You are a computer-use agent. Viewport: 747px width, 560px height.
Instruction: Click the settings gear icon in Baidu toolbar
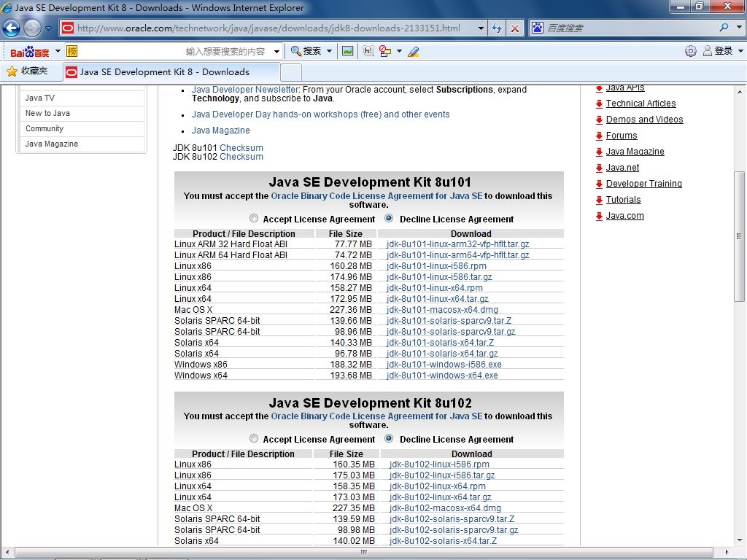(x=690, y=51)
